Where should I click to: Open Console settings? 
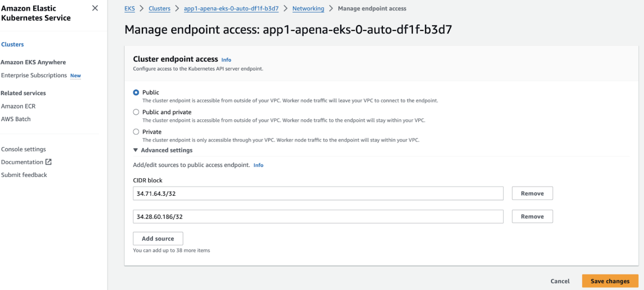(23, 149)
